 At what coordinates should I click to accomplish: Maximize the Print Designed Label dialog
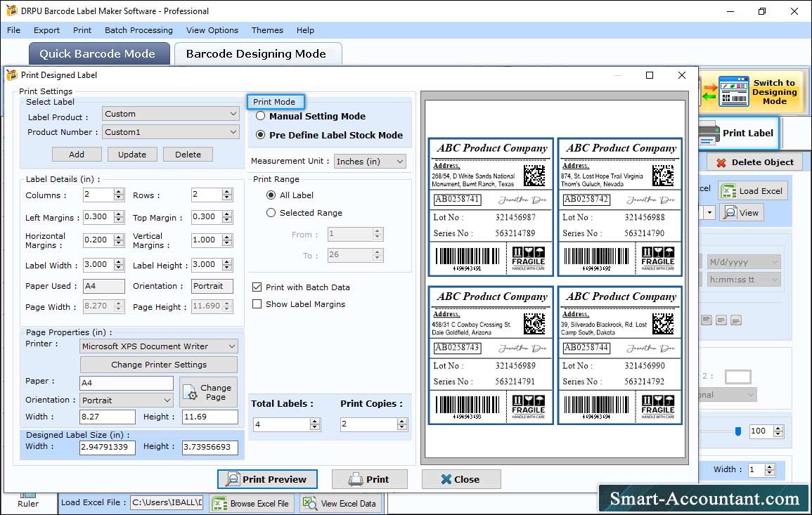pyautogui.click(x=650, y=75)
